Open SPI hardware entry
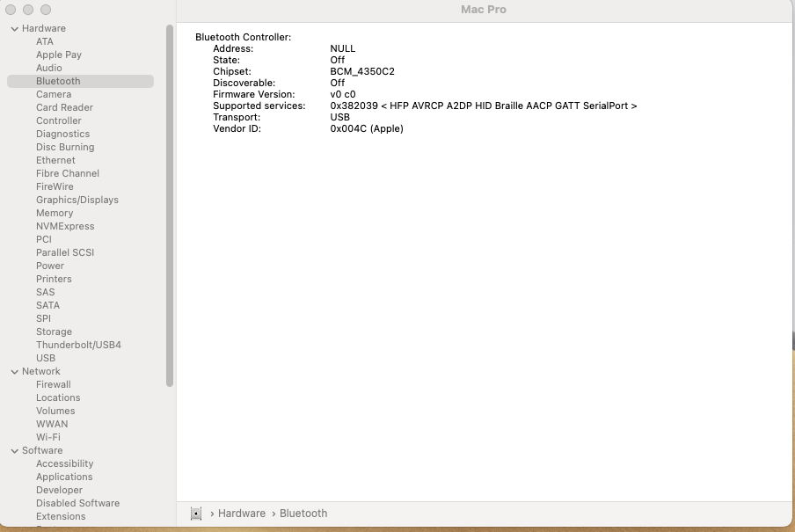The height and width of the screenshot is (532, 795). point(44,318)
